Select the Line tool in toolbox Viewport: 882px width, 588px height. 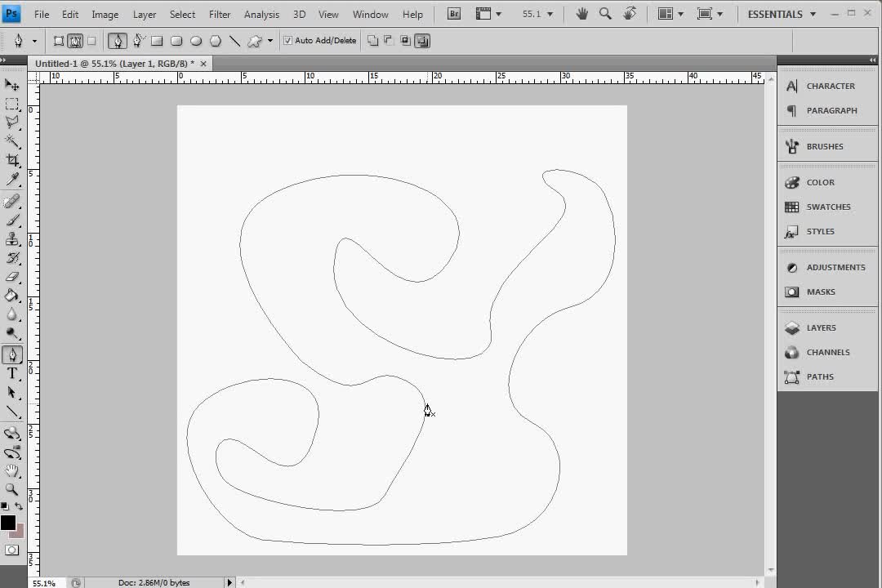pos(11,412)
